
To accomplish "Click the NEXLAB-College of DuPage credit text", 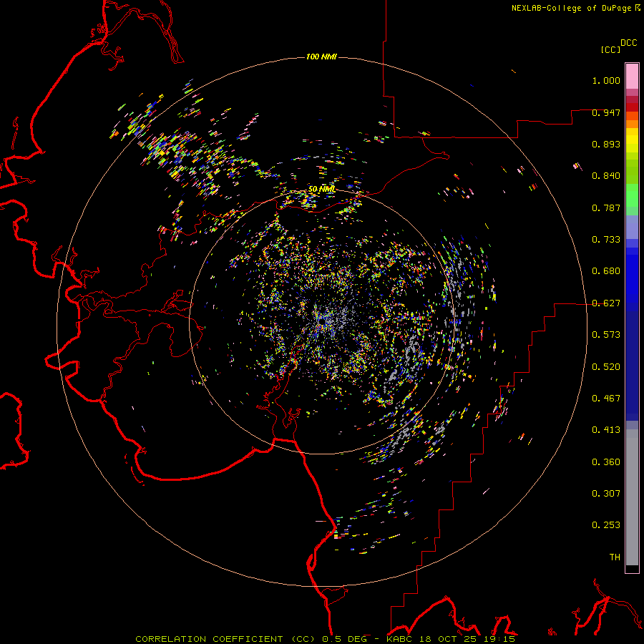I will point(572,8).
